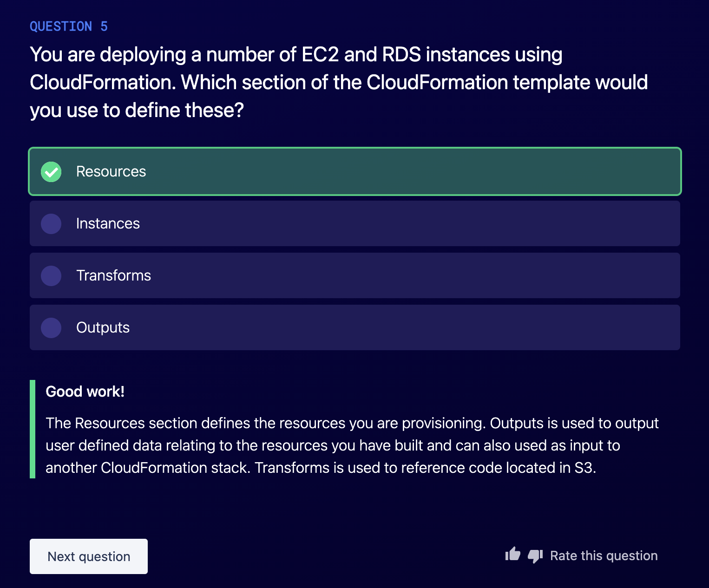Select the Transforms radio circle
The image size is (709, 588).
pyautogui.click(x=51, y=276)
